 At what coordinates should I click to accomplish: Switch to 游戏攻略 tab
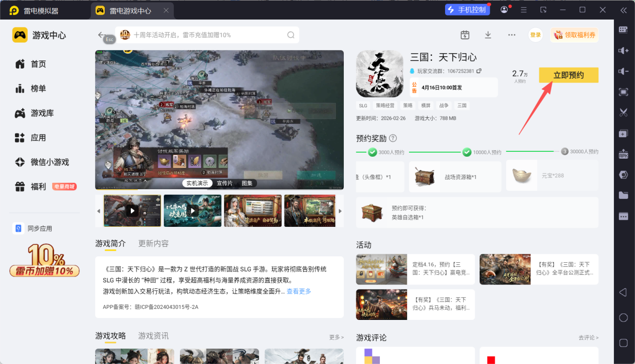(110, 335)
